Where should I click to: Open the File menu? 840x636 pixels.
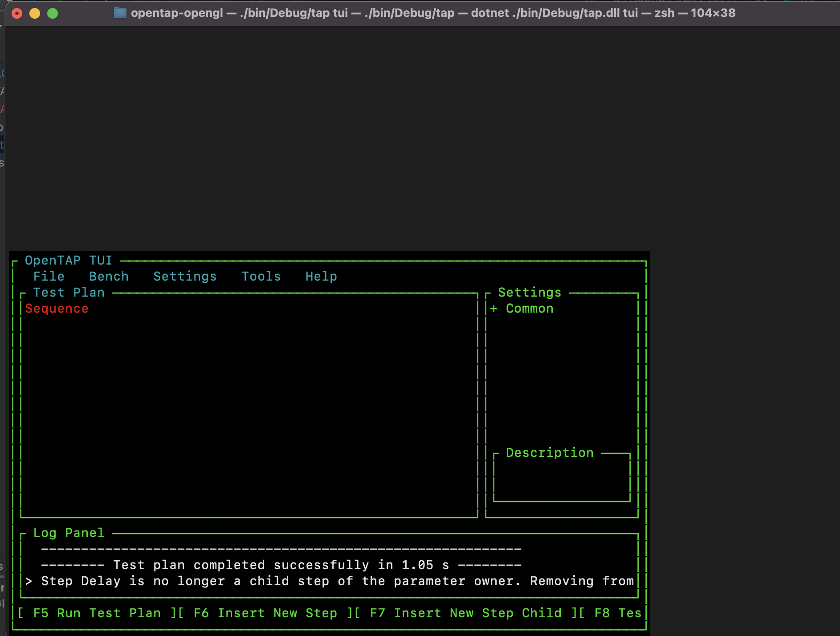49,277
